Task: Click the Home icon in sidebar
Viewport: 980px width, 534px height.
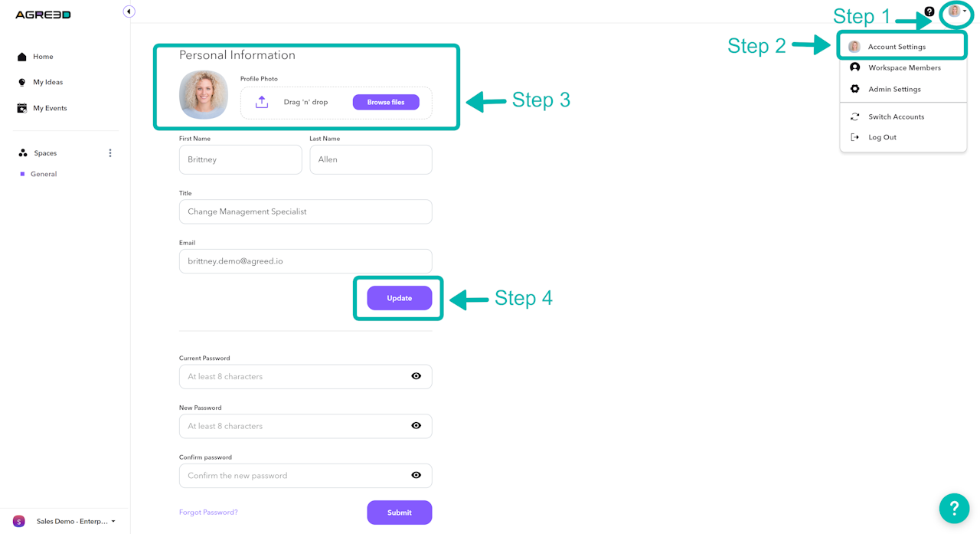Action: tap(22, 57)
